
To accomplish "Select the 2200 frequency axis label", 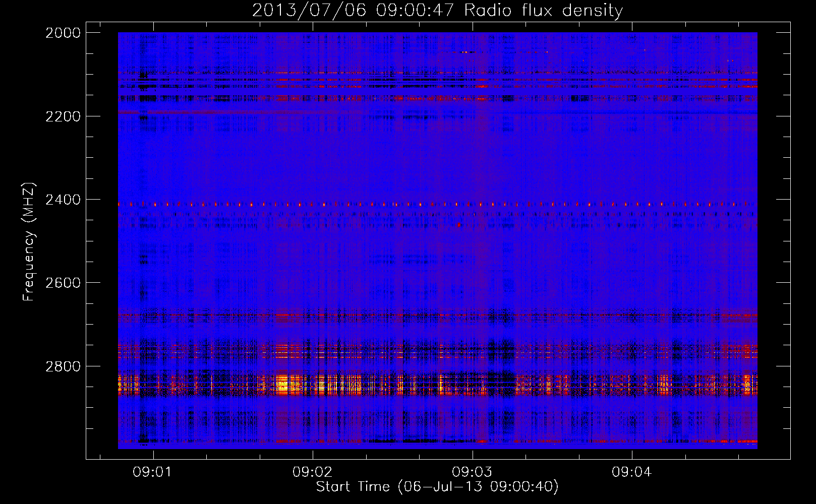I will click(63, 116).
